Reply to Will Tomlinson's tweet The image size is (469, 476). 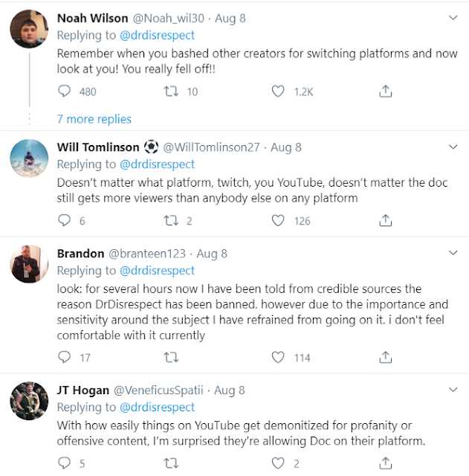64,220
